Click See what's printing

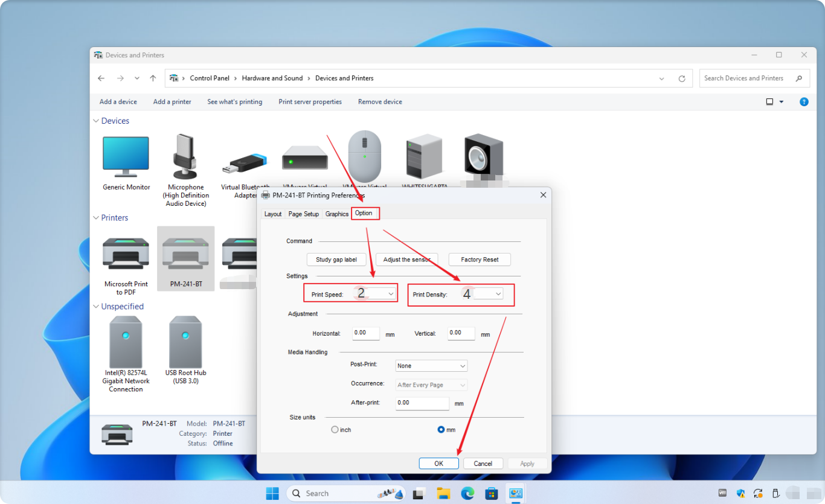235,102
